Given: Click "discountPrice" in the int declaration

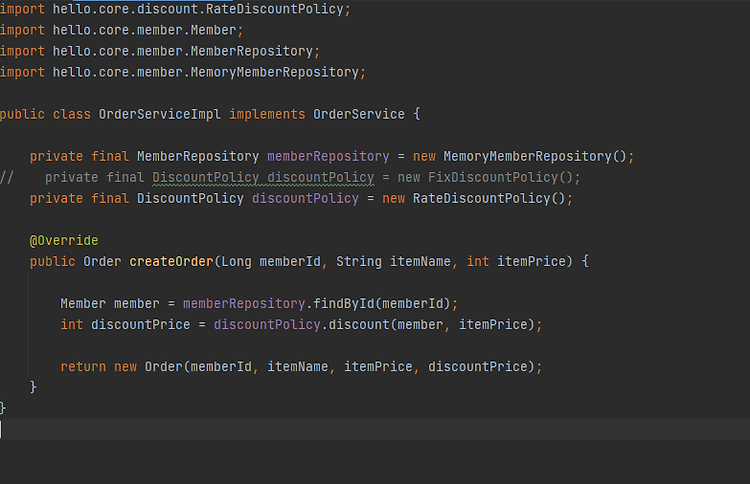Looking at the screenshot, I should coord(141,325).
